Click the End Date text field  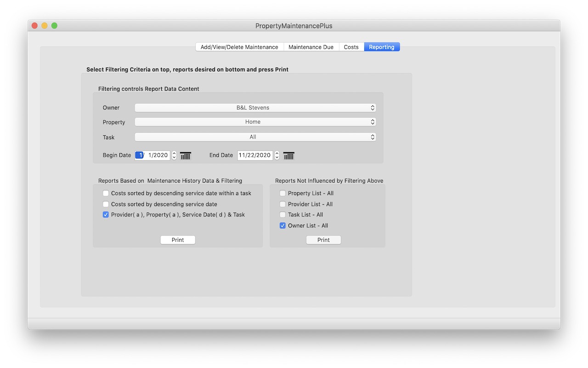pos(254,155)
